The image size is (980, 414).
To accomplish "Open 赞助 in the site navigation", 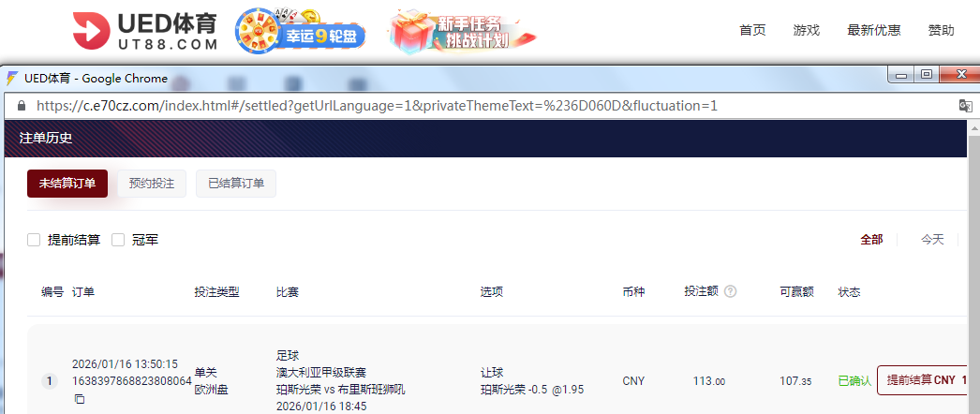I will (x=942, y=30).
